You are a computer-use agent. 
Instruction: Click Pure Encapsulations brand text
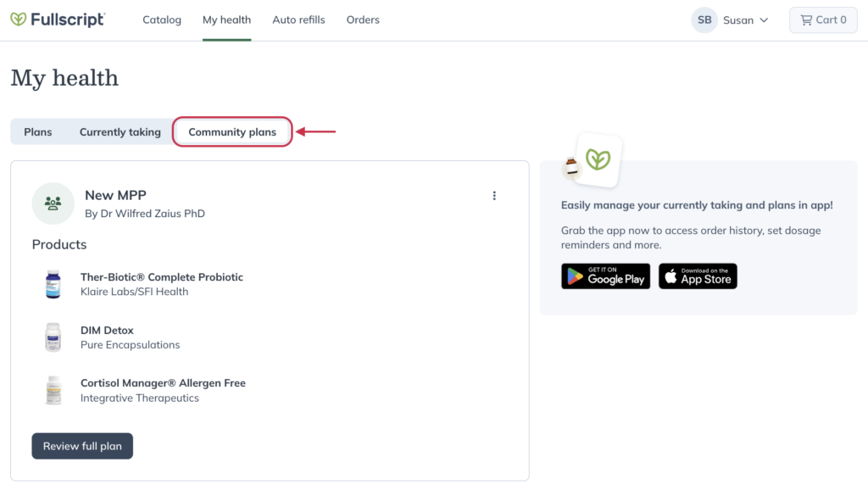tap(130, 345)
